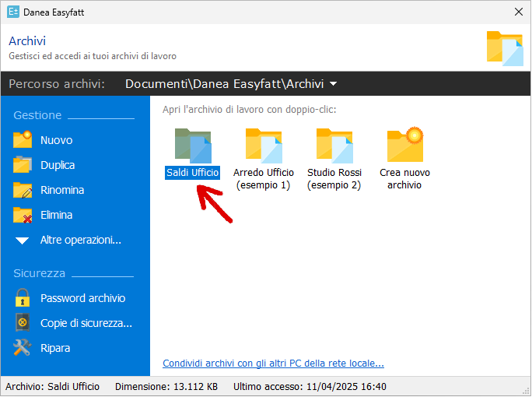Open the Altre operazioni... menu entry
The height and width of the screenshot is (397, 532).
point(81,240)
